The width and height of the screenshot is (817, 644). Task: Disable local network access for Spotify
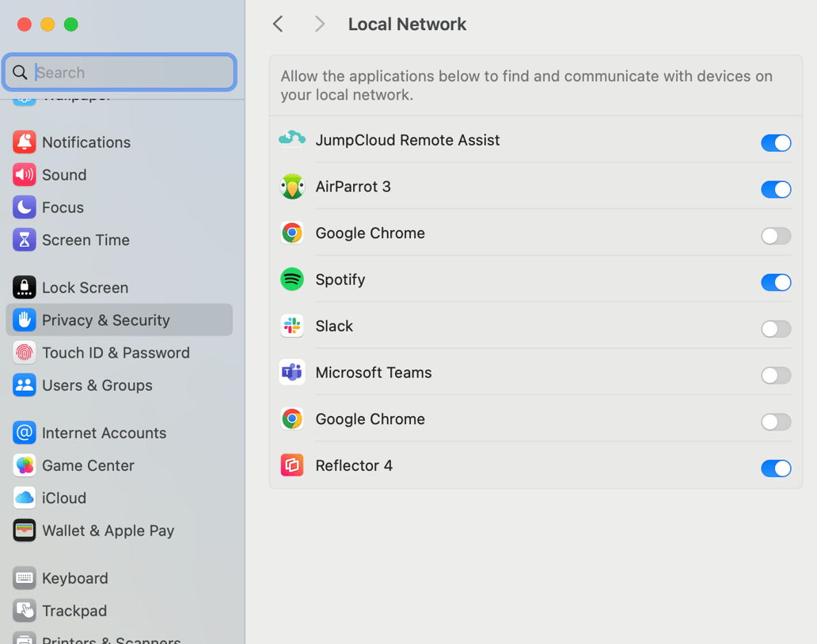[776, 282]
